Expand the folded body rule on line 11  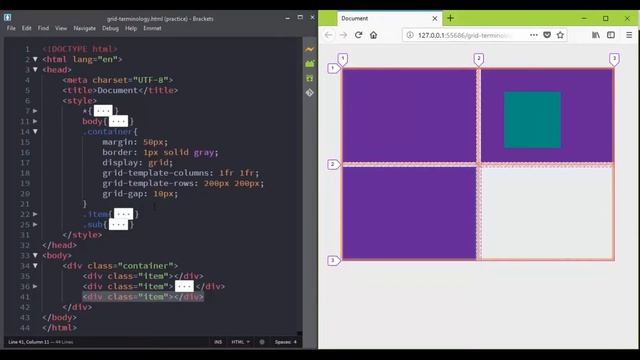pos(35,121)
